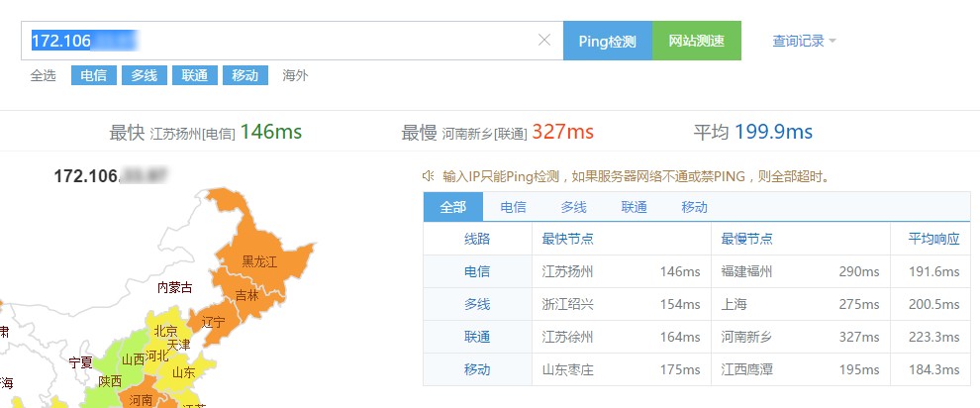The height and width of the screenshot is (408, 980).
Task: Click the 290ms slowest node value
Action: 859,271
